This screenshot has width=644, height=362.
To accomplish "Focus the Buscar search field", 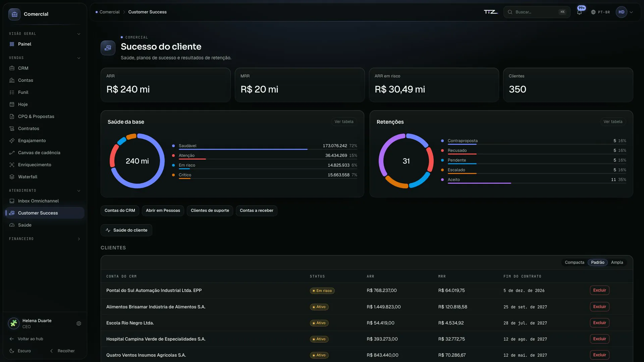I will click(537, 12).
